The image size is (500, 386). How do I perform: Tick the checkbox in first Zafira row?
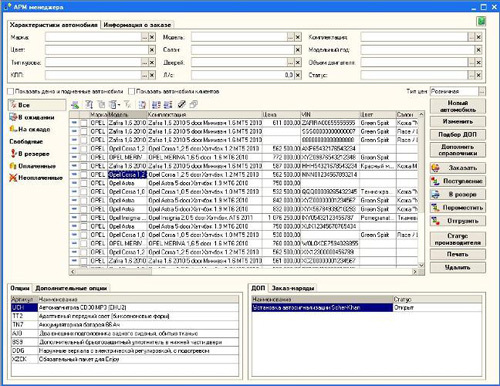pos(84,123)
